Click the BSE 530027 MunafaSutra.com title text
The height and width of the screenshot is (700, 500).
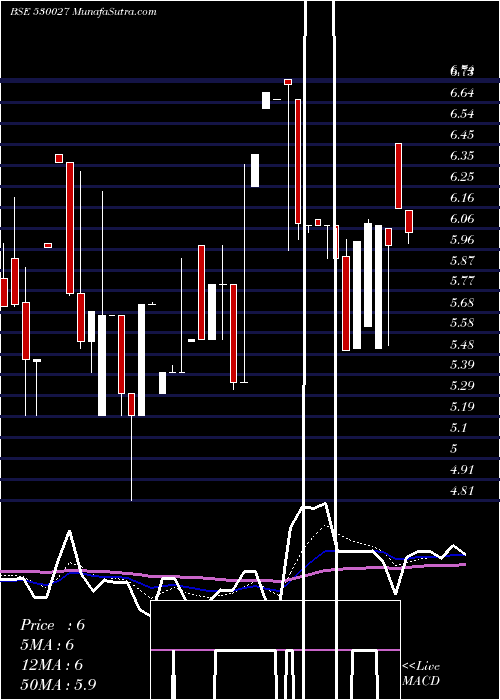click(83, 12)
